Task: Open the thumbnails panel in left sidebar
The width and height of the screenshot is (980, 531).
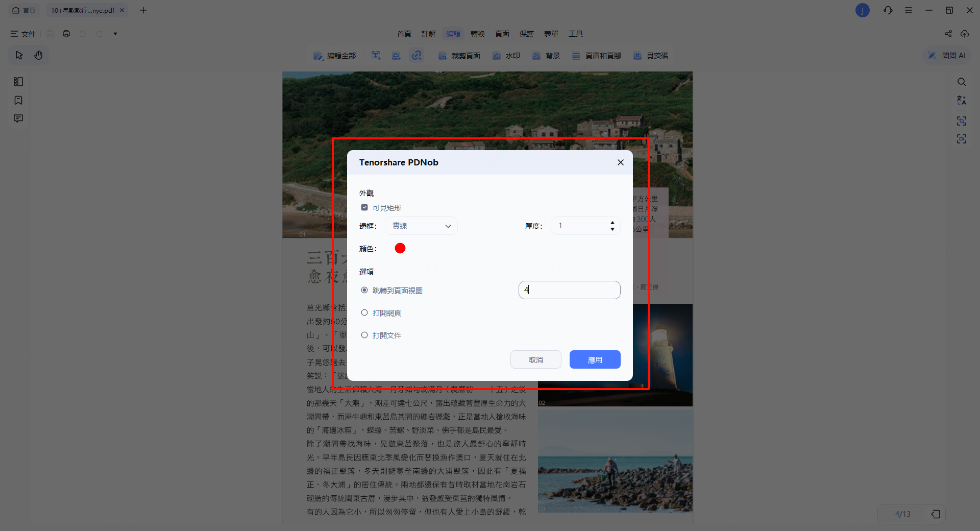Action: tap(18, 82)
